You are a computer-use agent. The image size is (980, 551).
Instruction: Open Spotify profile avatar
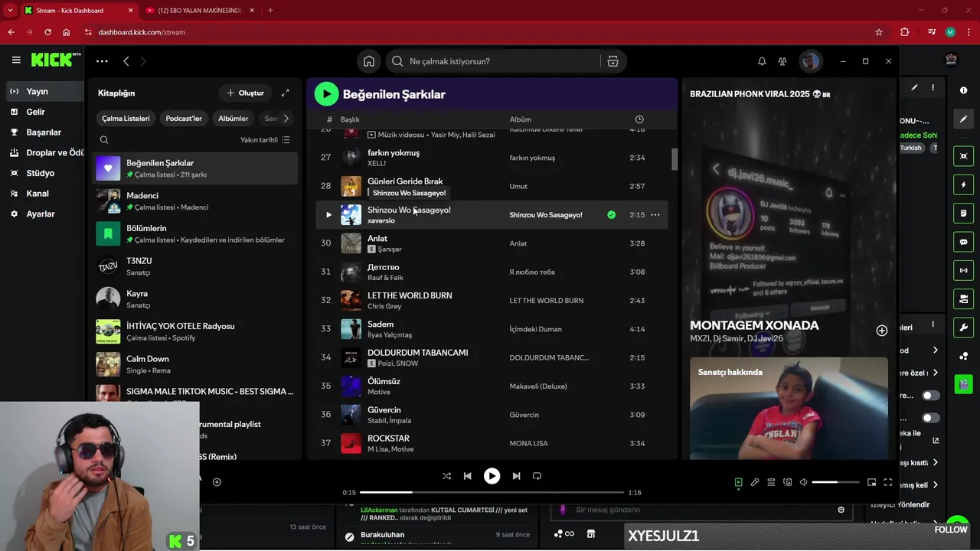pos(810,61)
